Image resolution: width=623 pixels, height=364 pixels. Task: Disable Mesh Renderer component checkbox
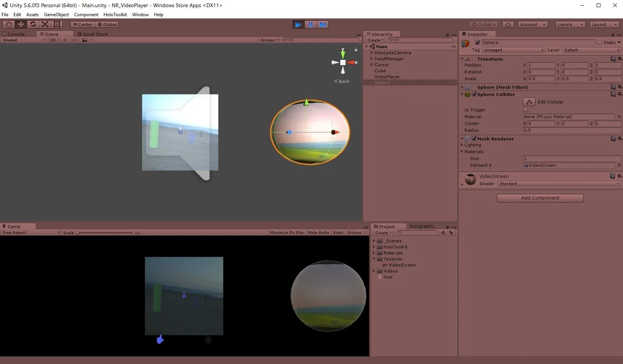click(474, 139)
